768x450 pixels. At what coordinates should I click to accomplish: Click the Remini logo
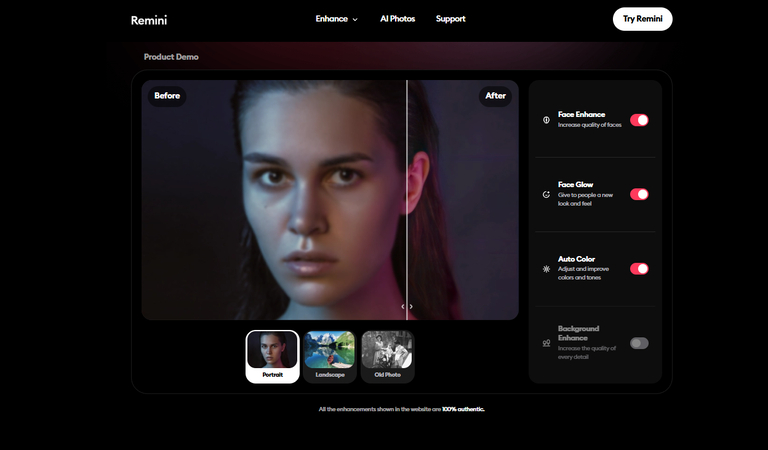tap(149, 20)
